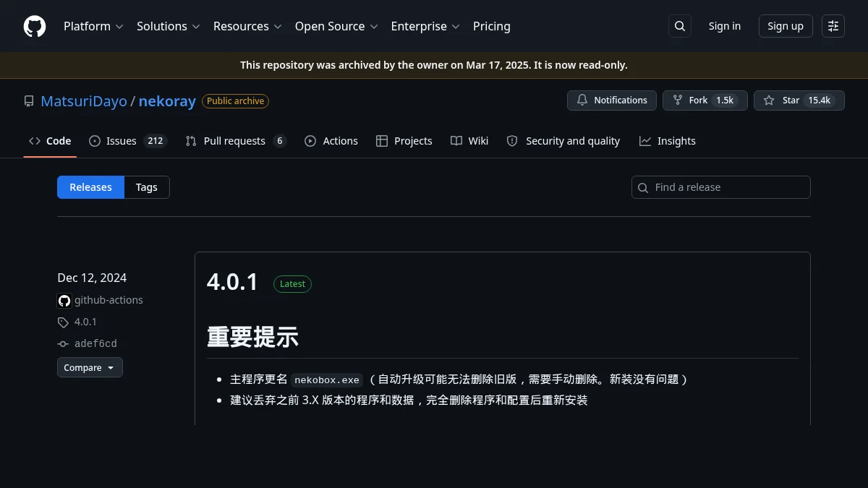Open the 4.0.1 tag link in sidebar
The height and width of the screenshot is (488, 868).
click(x=85, y=322)
